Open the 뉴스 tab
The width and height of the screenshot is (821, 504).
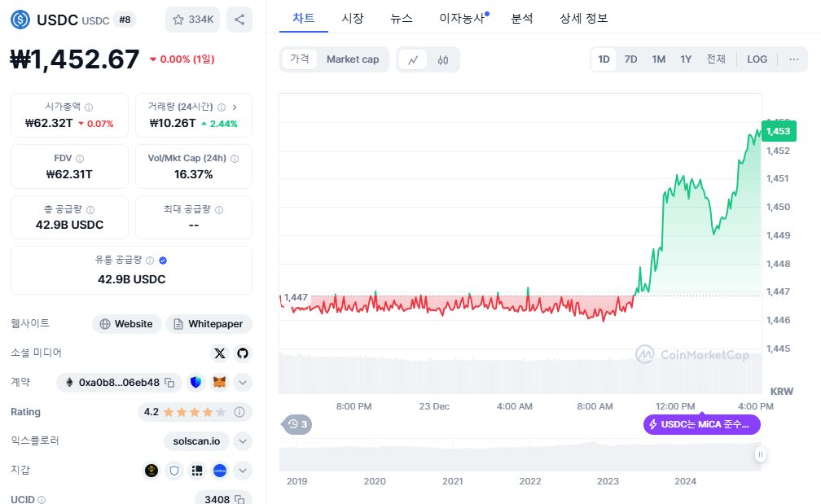[402, 18]
